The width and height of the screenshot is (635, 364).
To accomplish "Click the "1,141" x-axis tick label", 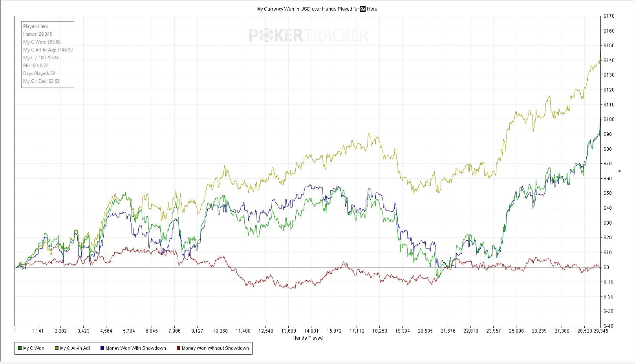I will (x=38, y=331).
